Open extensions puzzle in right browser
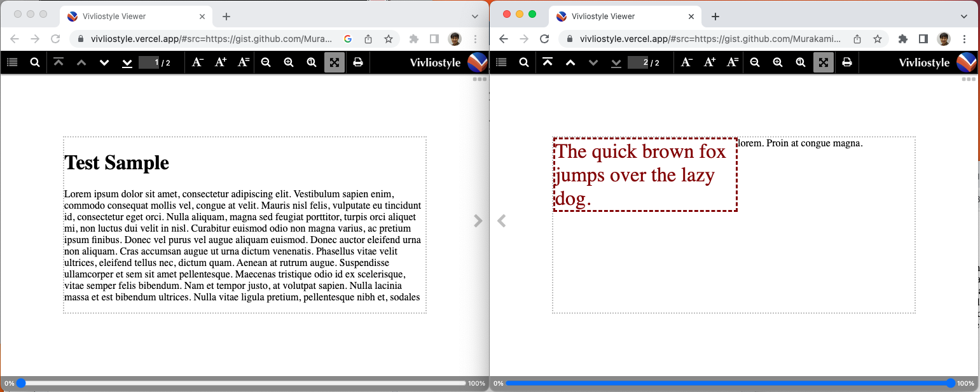Screen dimensions: 980x392 click(x=903, y=39)
